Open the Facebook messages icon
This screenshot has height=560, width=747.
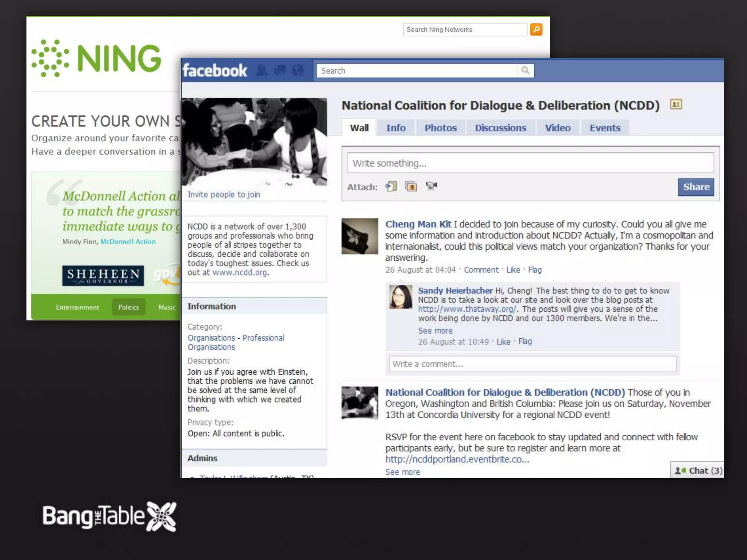280,70
